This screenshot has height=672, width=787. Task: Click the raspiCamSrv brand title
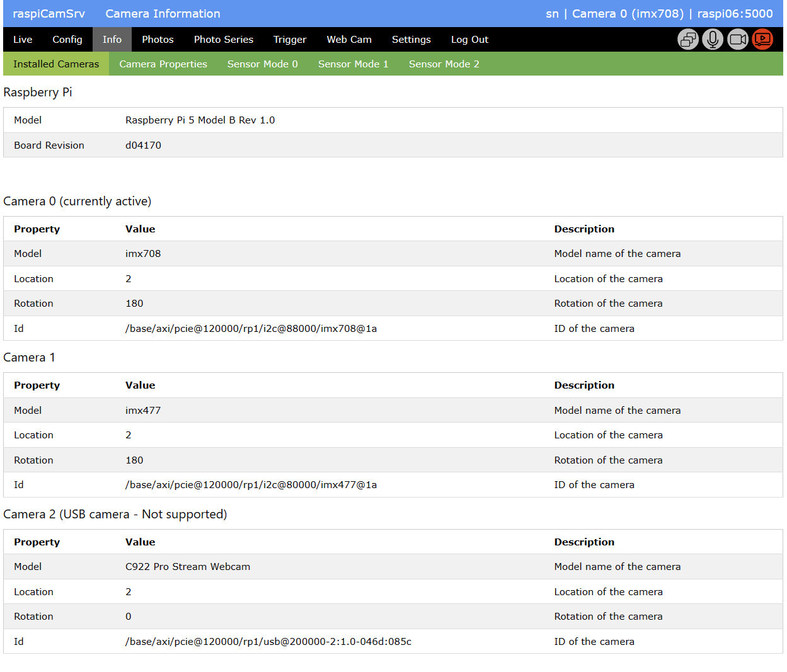(x=49, y=14)
